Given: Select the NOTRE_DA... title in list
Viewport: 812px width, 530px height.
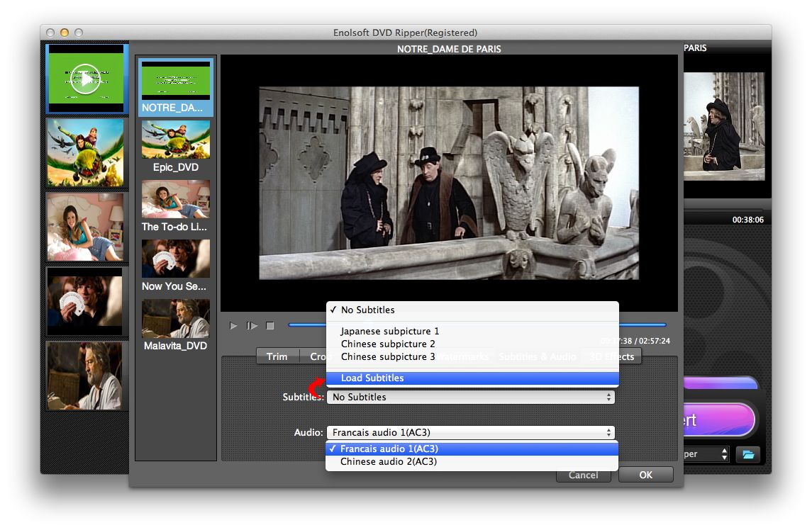Looking at the screenshot, I should 176,86.
